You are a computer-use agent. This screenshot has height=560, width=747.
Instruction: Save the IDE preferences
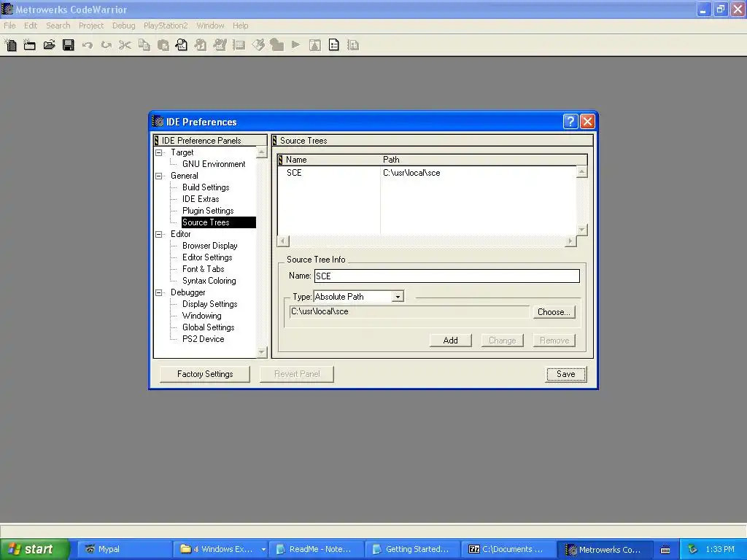pos(566,374)
